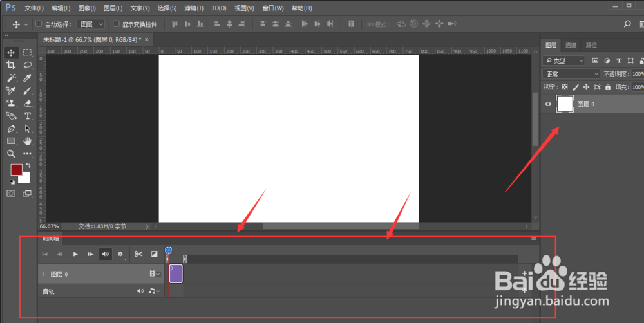Screen dimensions: 644x323
Task: Hide 图层 0 with the eye icon
Action: (x=548, y=104)
